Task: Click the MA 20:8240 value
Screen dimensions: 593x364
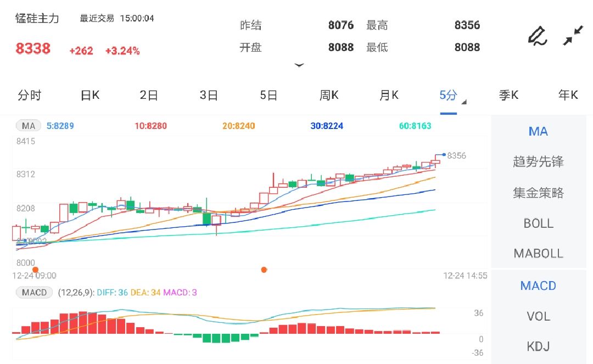Action: click(239, 126)
